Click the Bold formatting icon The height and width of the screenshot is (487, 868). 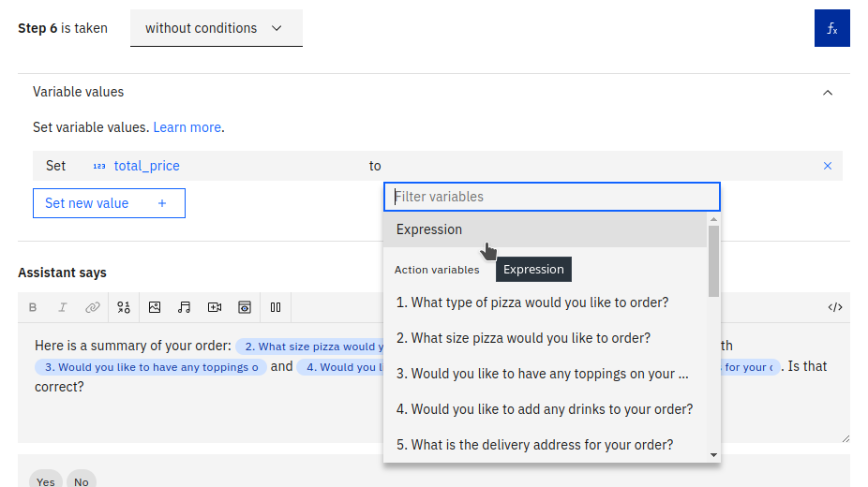[x=33, y=307]
